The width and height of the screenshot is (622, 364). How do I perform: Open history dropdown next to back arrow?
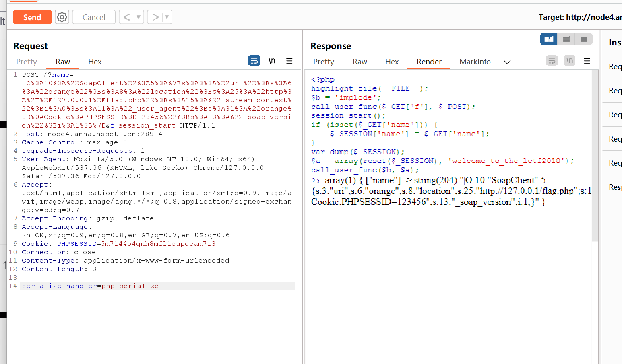point(139,17)
